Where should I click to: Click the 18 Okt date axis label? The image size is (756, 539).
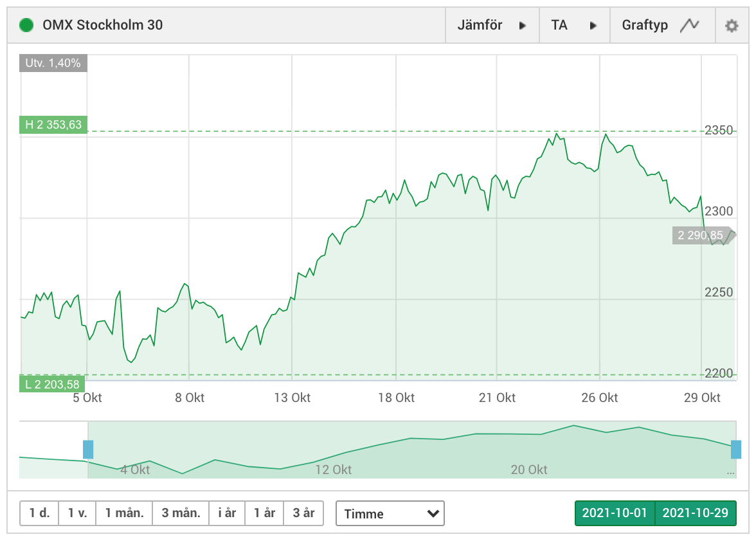[396, 398]
